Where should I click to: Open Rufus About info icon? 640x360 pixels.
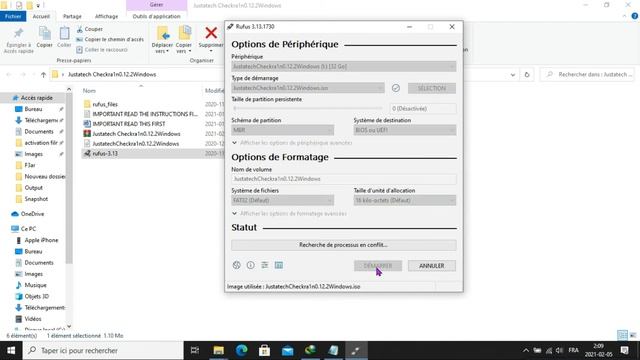pos(251,265)
